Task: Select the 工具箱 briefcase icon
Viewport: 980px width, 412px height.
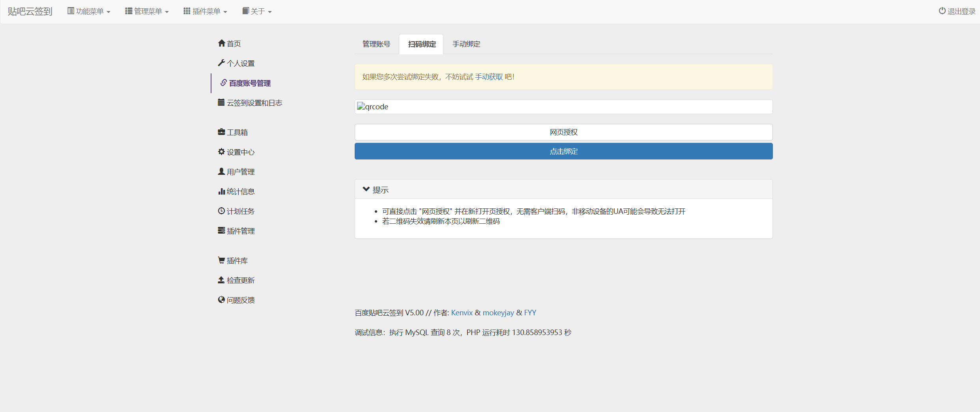Action: [x=221, y=132]
